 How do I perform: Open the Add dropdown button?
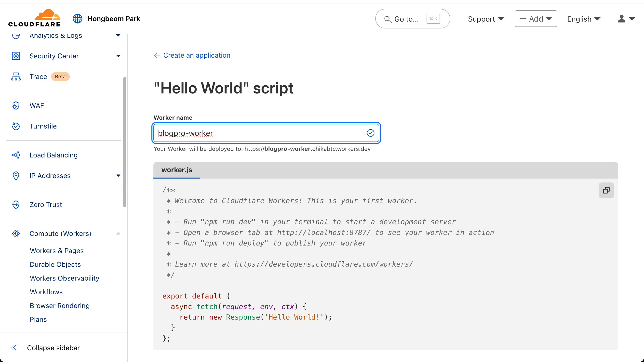coord(536,19)
